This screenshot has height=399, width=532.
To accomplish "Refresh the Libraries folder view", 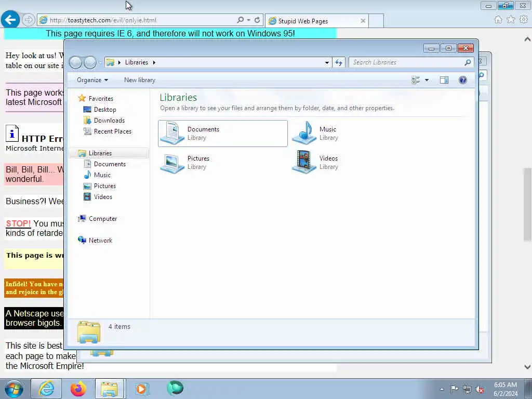I will pos(339,62).
